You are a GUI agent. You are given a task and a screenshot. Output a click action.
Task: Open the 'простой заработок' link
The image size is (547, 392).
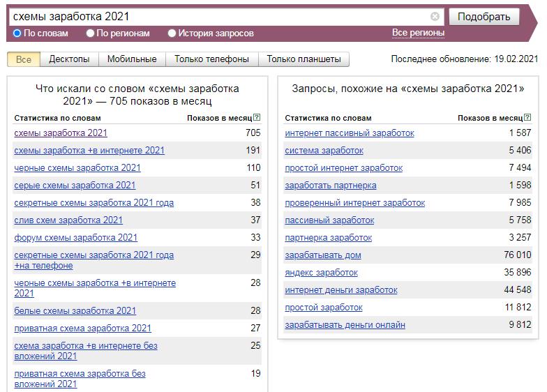click(324, 307)
